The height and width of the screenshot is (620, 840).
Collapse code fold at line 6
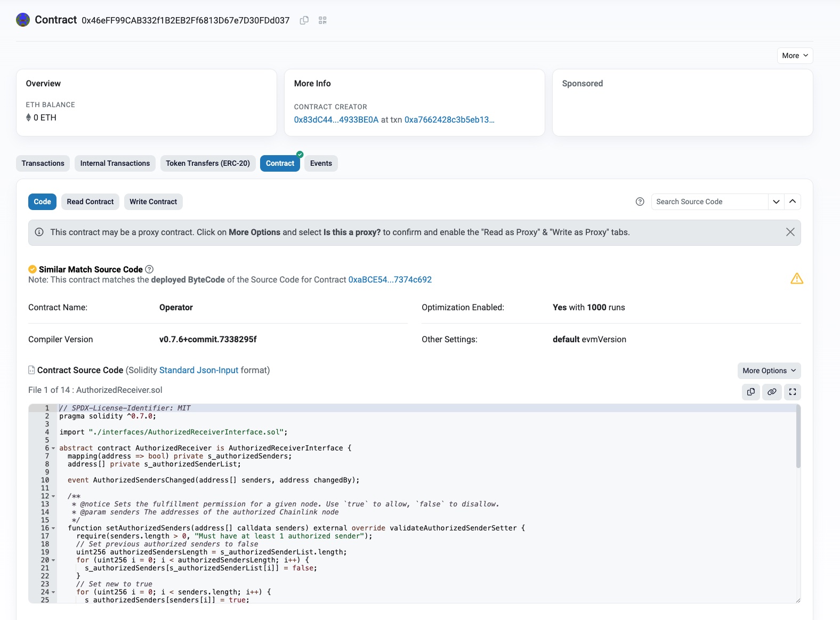(53, 448)
